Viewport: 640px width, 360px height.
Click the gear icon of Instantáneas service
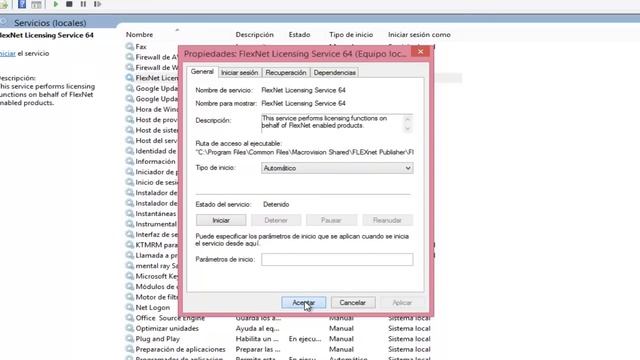[x=130, y=213]
